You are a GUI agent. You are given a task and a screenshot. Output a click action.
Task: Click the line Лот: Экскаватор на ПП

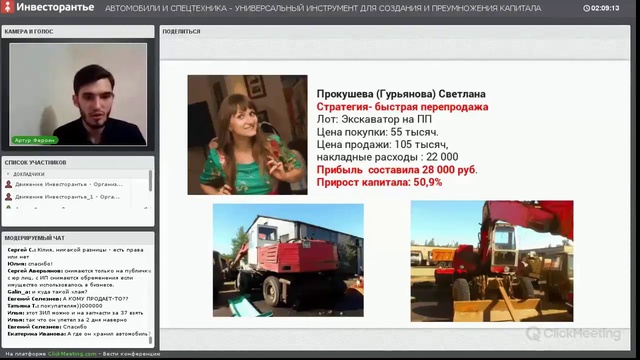(x=374, y=120)
